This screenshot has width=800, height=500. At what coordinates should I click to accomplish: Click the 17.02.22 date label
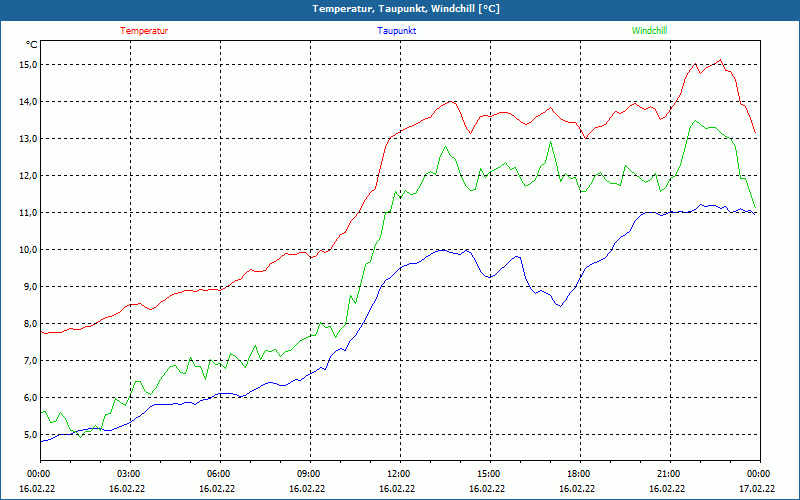pyautogui.click(x=757, y=488)
